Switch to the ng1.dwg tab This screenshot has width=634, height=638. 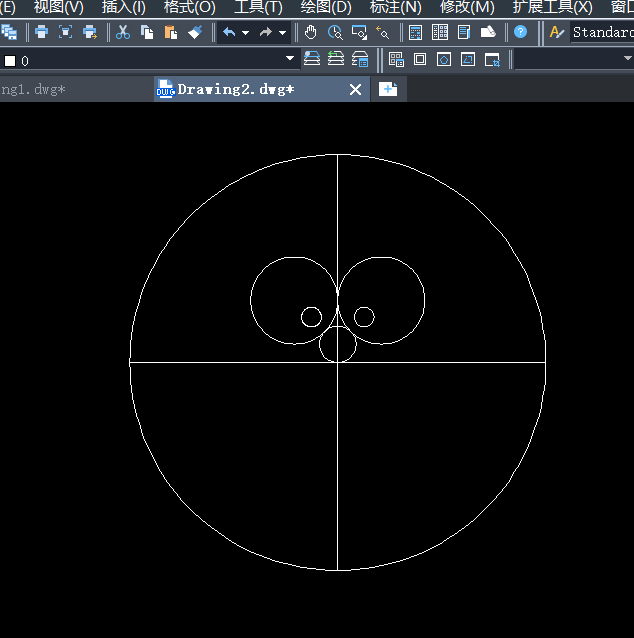(x=77, y=89)
